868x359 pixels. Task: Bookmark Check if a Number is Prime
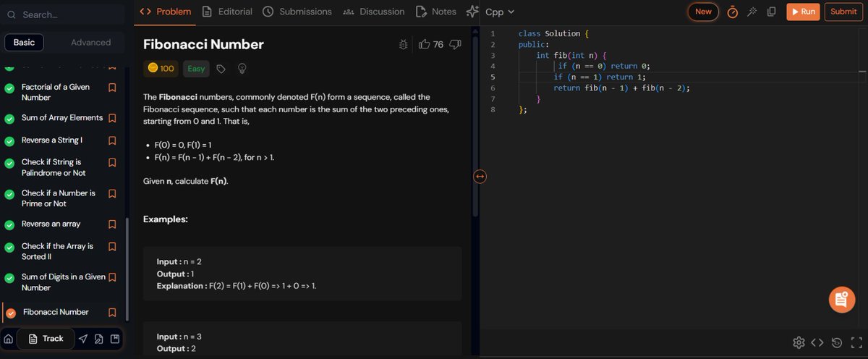112,194
